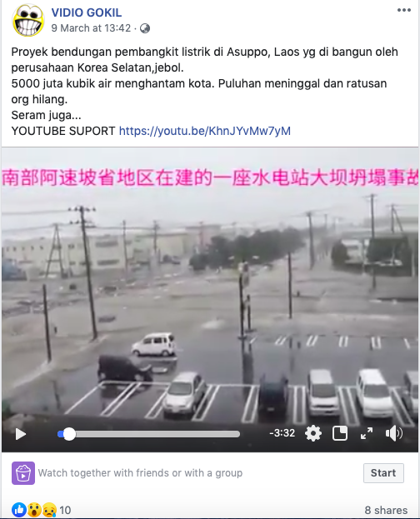This screenshot has width=420, height=519.
Task: Click the Watch Party popcorn icon
Action: click(x=23, y=473)
